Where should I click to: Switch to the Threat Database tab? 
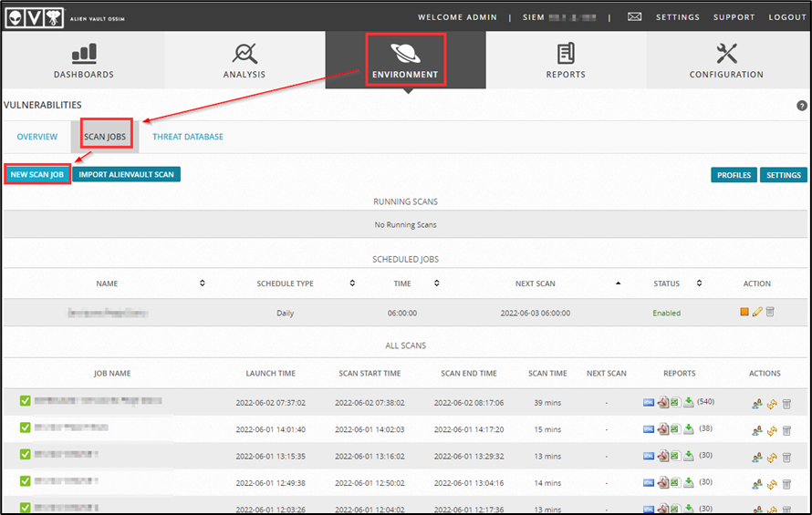click(188, 137)
